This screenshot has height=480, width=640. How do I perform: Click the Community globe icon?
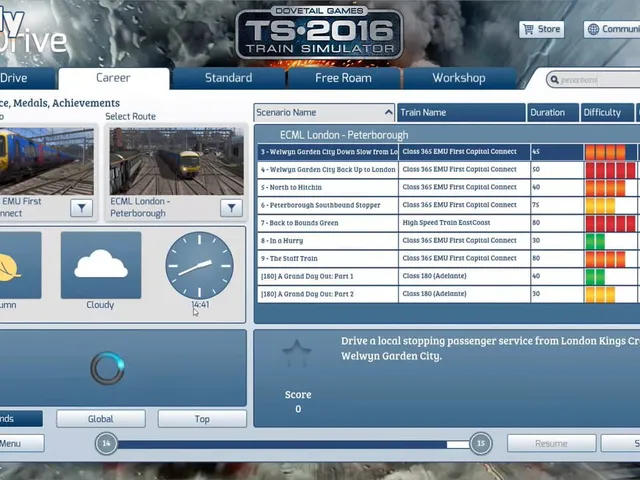pos(593,29)
